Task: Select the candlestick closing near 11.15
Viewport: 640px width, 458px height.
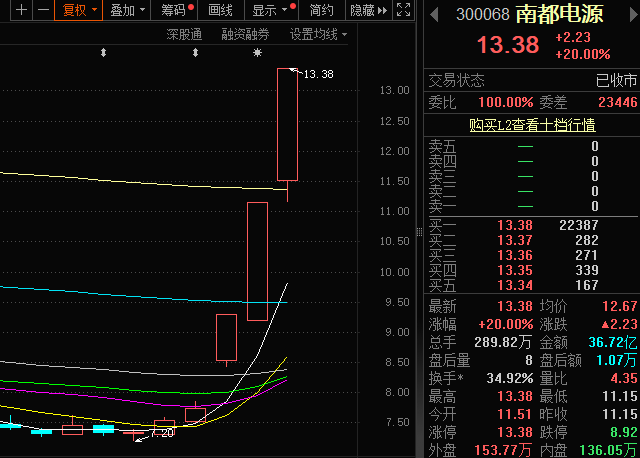Action: [x=258, y=261]
